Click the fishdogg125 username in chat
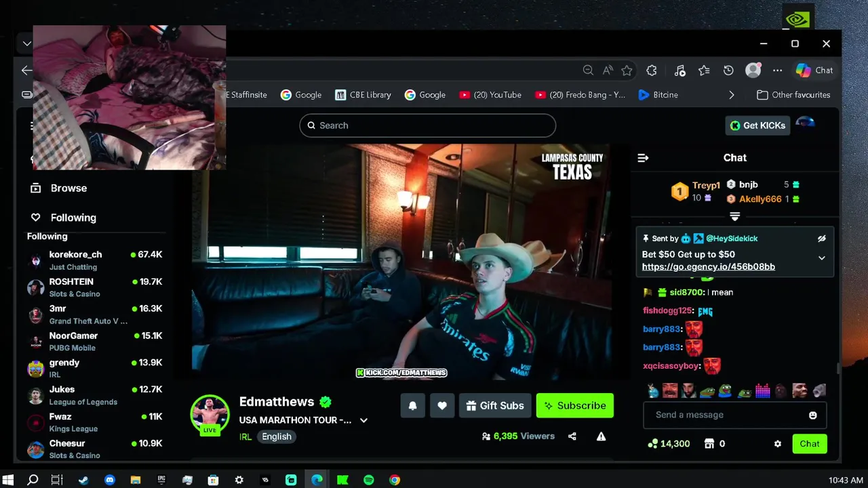868x488 pixels. point(667,311)
